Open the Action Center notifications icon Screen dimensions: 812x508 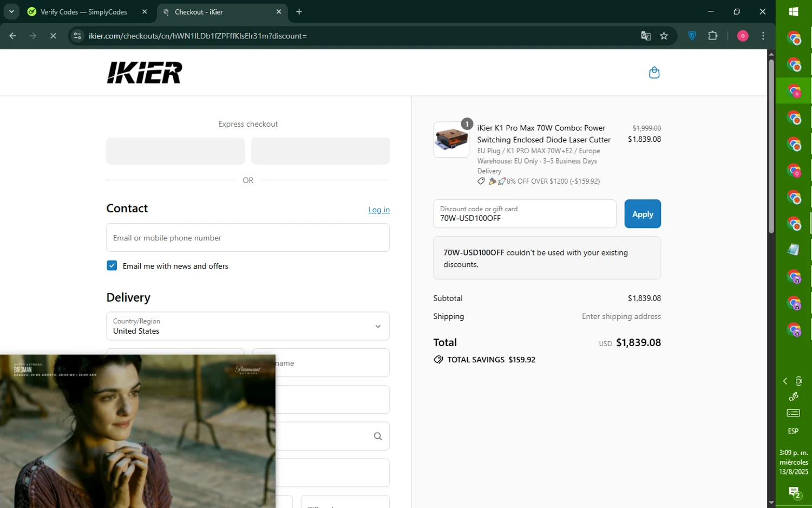794,493
